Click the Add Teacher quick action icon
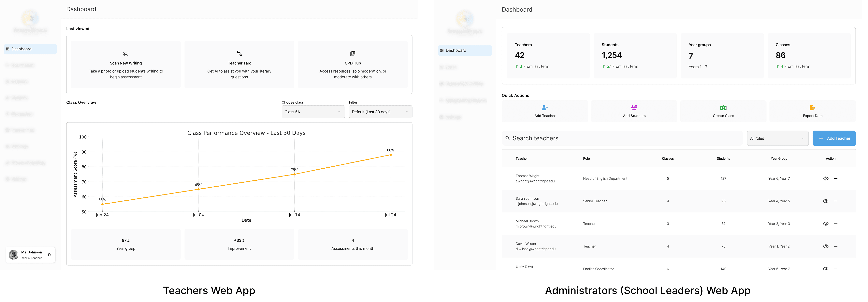868x302 pixels. [x=544, y=108]
